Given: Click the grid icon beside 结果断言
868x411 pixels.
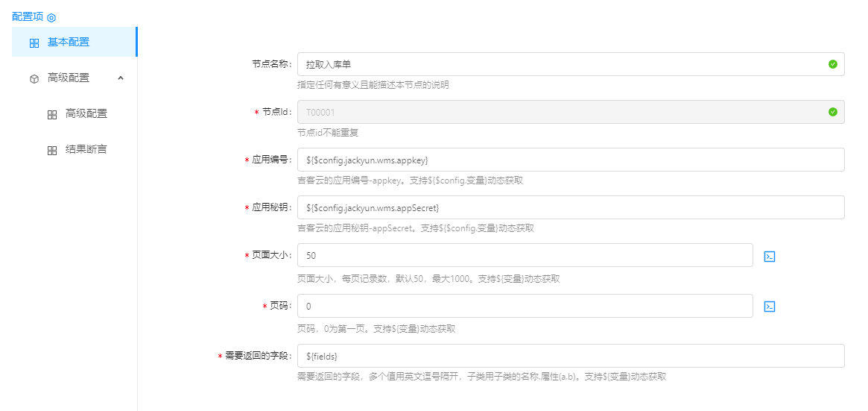Looking at the screenshot, I should (52, 150).
